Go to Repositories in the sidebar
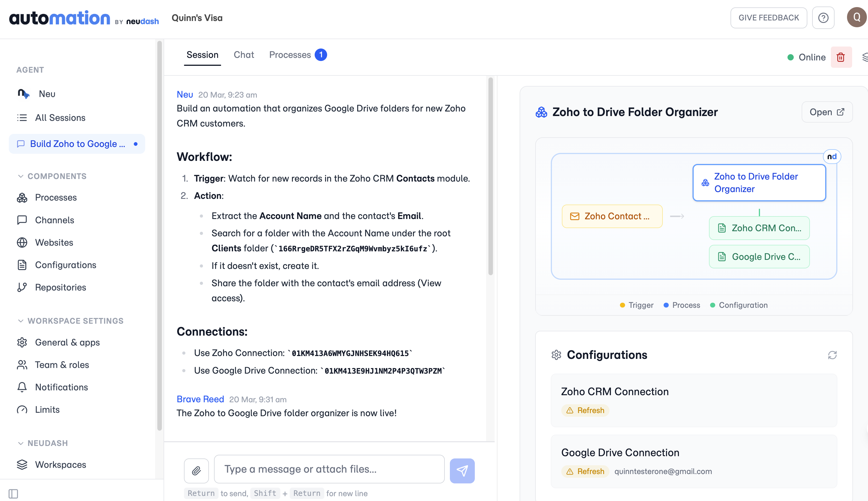 tap(60, 287)
